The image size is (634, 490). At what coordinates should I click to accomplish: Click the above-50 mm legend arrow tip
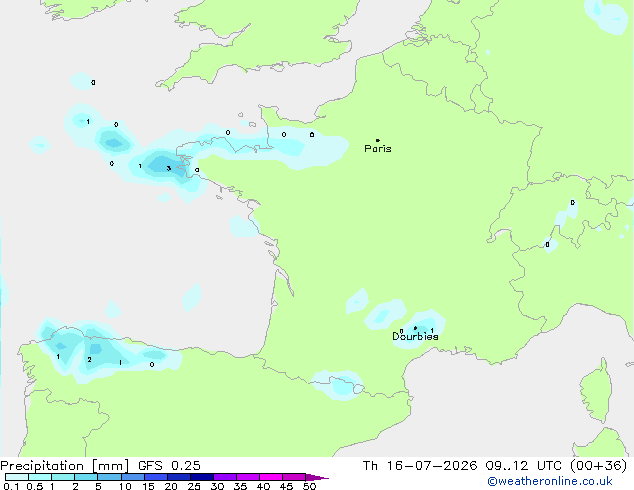pos(317,477)
